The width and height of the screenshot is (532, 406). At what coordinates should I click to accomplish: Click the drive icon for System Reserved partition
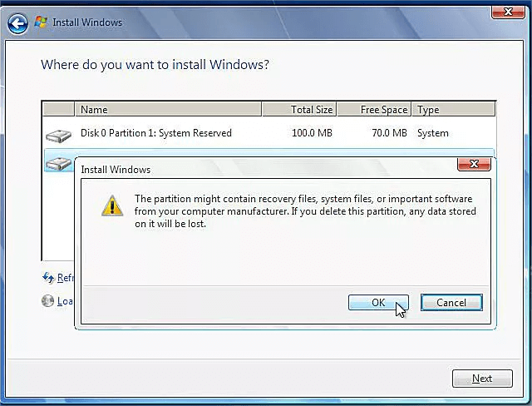click(58, 134)
